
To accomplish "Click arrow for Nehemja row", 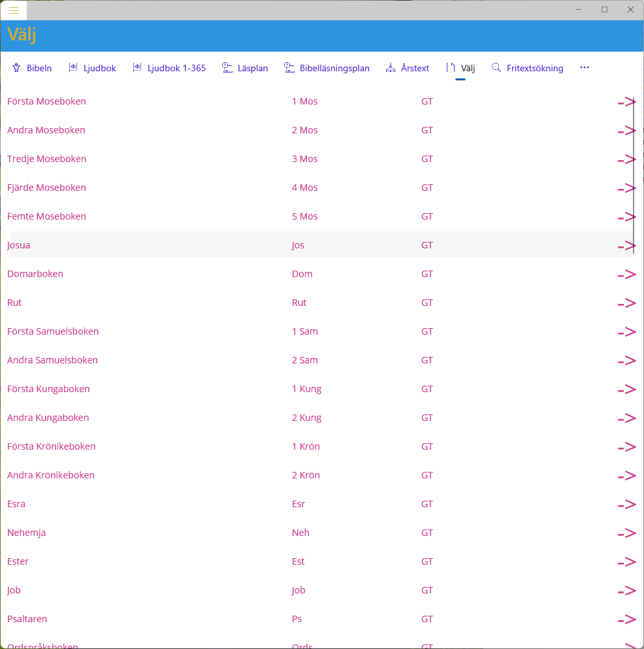I will click(x=626, y=533).
